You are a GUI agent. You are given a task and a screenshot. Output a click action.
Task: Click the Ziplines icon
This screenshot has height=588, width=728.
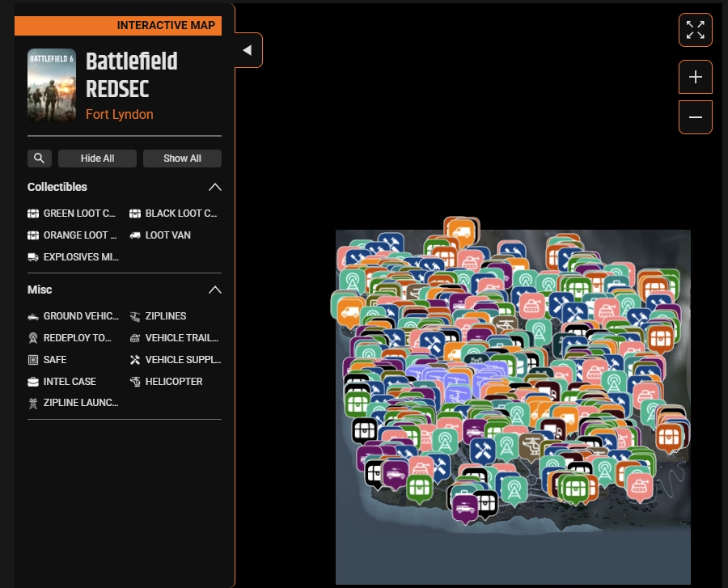point(136,315)
